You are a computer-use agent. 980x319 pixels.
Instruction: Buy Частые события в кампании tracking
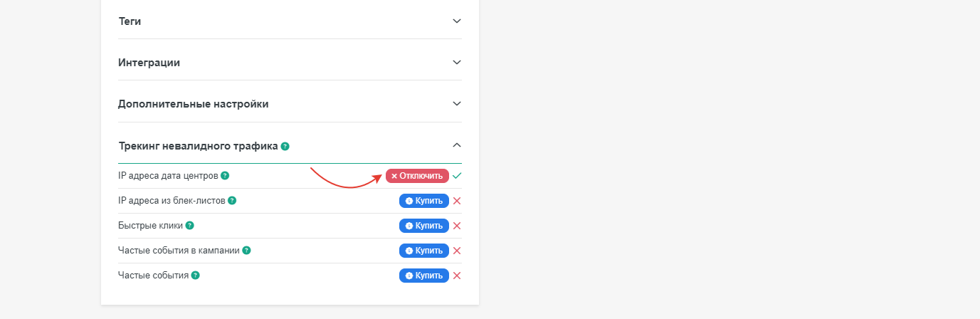tap(424, 251)
